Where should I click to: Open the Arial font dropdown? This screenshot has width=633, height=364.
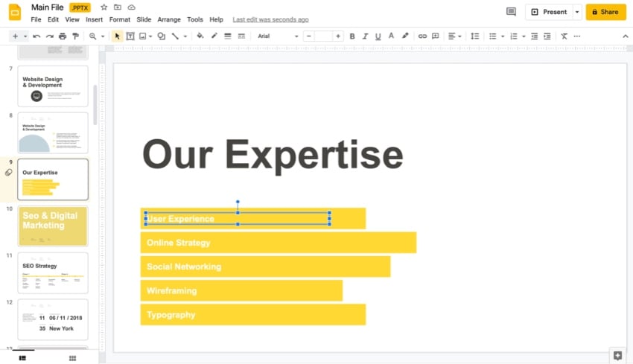pyautogui.click(x=278, y=36)
